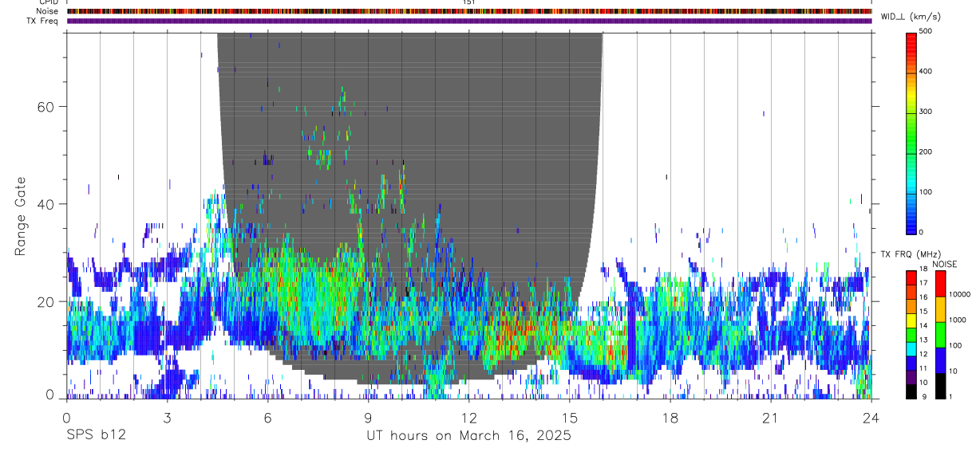Screen dimensions: 980x452
Task: Click the blue segment of the NOISE color bar
Action: coord(940,360)
